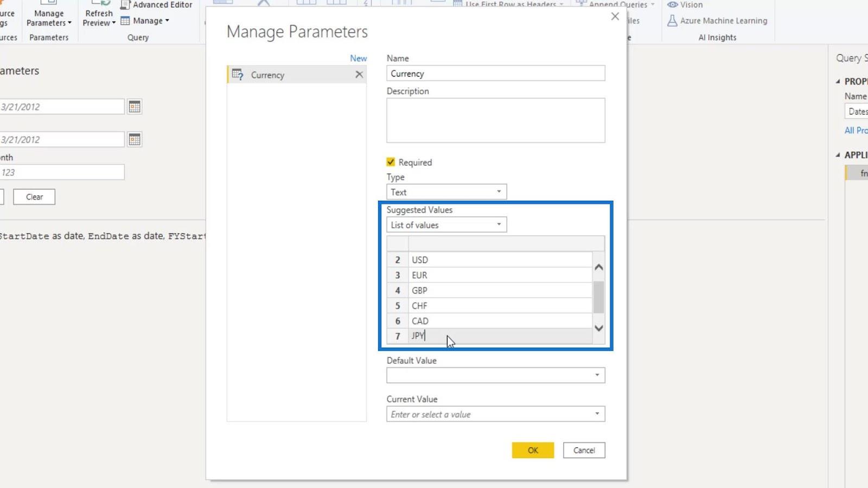Screen dimensions: 868x488
Task: Open the Type dropdown set to Text
Action: pyautogui.click(x=446, y=192)
